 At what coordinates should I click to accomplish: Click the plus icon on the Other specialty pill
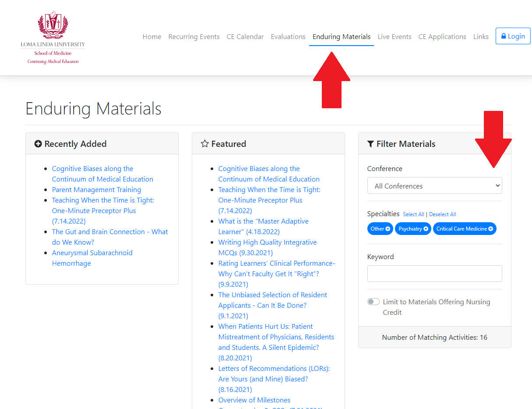pyautogui.click(x=388, y=229)
